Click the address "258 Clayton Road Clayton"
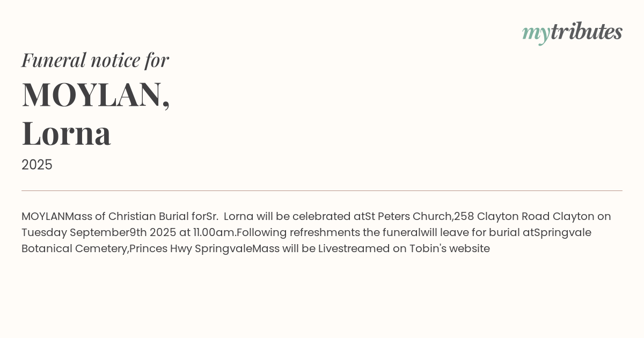644x338 pixels. pos(524,216)
